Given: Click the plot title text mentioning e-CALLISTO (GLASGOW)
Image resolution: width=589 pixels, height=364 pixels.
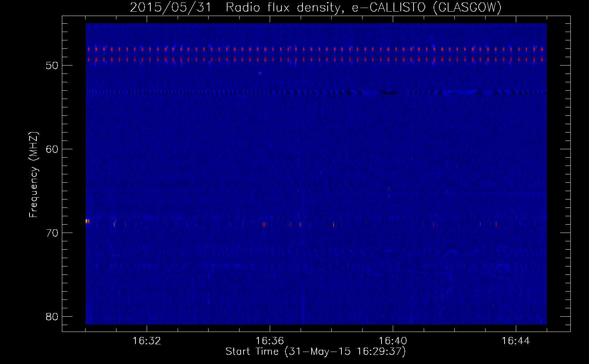Looking at the screenshot, I should pos(316,7).
